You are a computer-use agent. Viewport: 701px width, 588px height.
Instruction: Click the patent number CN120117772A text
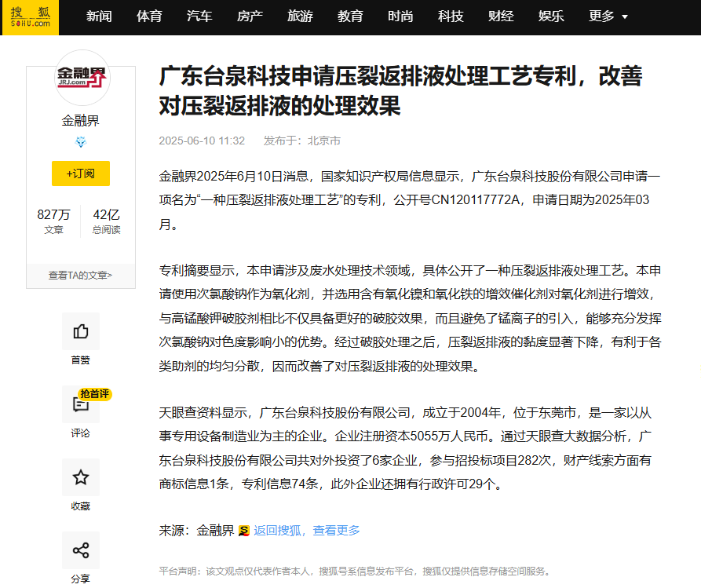point(476,200)
